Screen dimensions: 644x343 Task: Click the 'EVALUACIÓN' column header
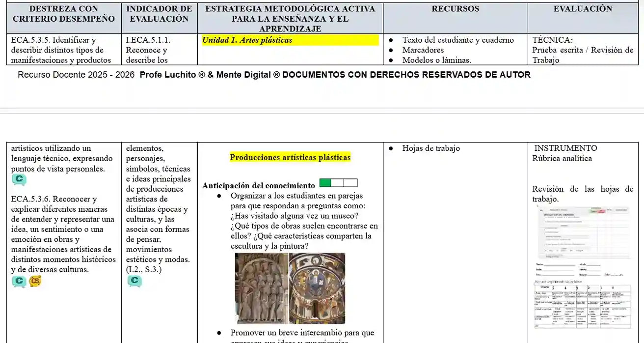[583, 9]
